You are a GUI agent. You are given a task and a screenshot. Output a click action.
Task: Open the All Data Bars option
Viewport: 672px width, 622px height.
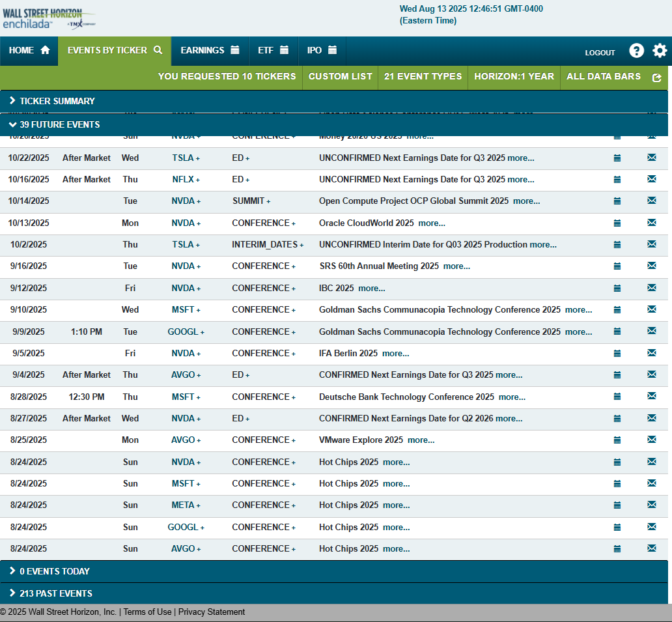(604, 77)
